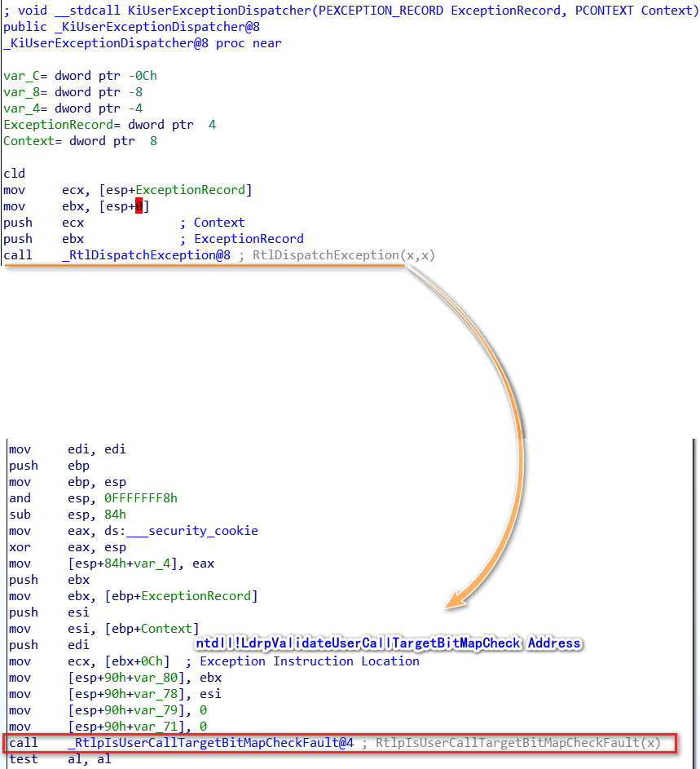The height and width of the screenshot is (769, 700).
Task: Select the 'var_C= dword ptr -0Ch' declaration
Action: (80, 76)
